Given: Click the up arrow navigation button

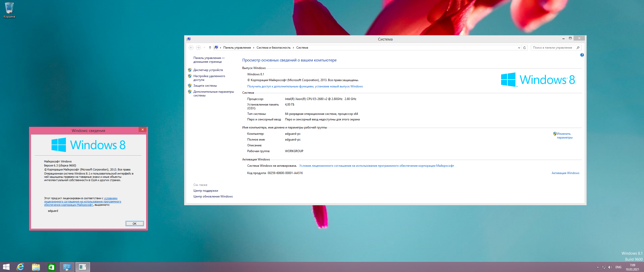Looking at the screenshot, I should coord(210,48).
